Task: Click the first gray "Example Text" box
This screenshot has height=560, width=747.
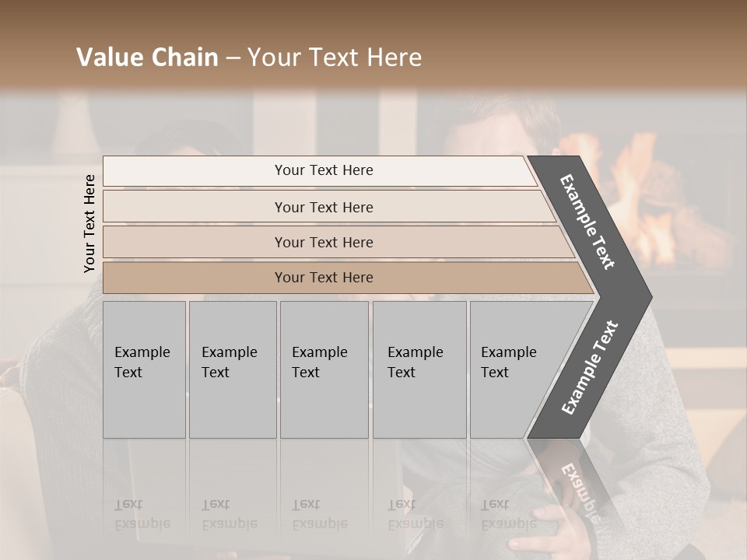Action: click(144, 369)
